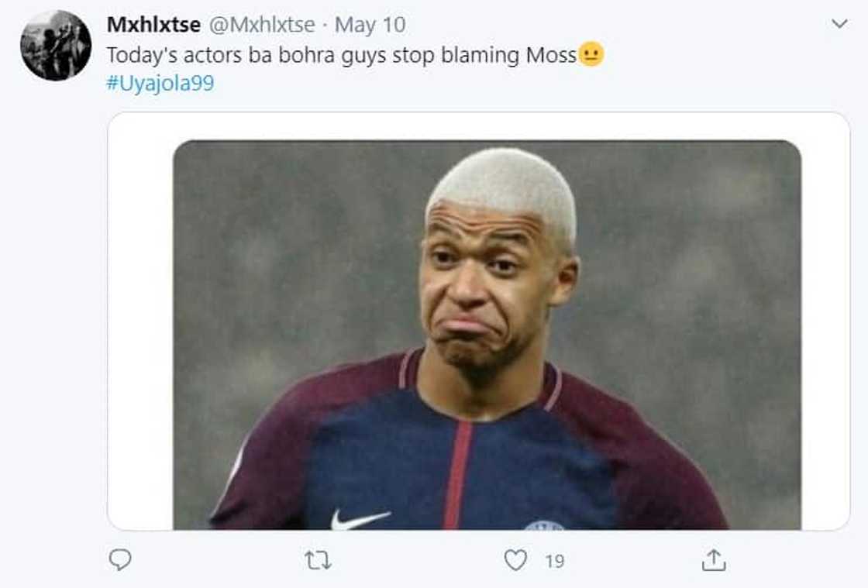
Task: Click the Nike swoosh on the jersey
Action: (x=360, y=518)
